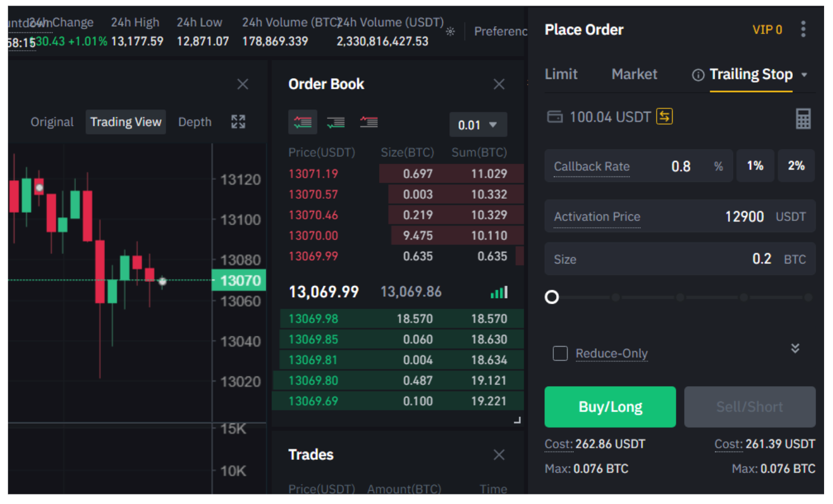Click the yellow transfer arrows icon
The width and height of the screenshot is (833, 504).
[664, 117]
